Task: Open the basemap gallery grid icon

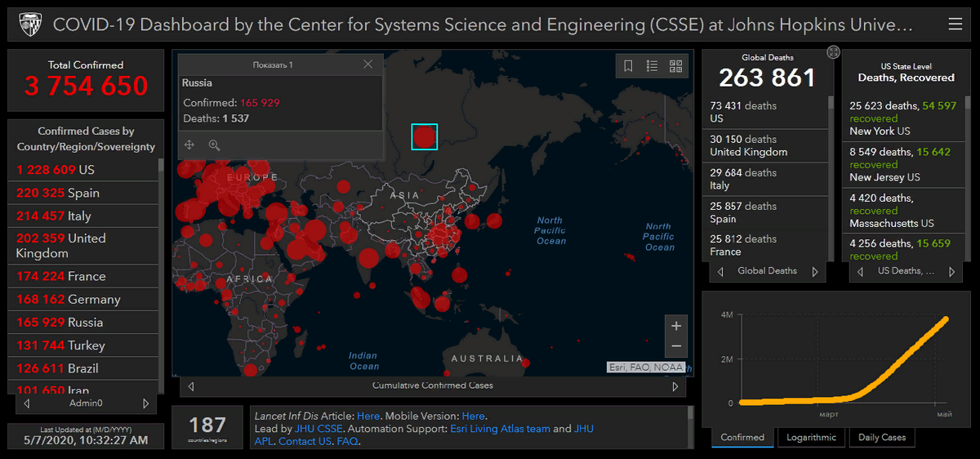Action: click(x=676, y=66)
